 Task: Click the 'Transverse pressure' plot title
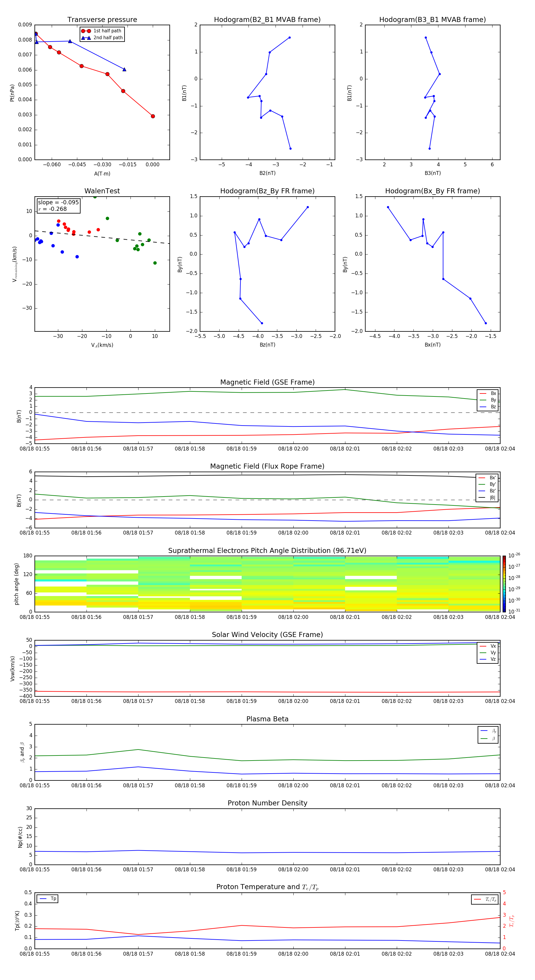(102, 19)
